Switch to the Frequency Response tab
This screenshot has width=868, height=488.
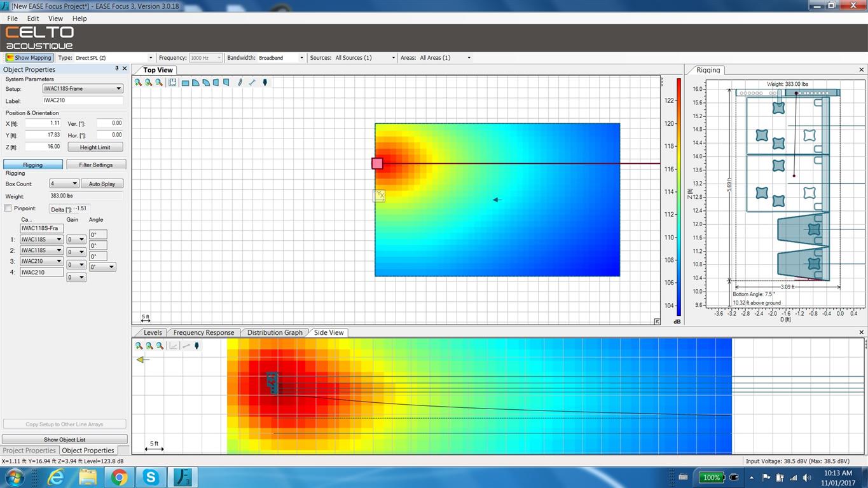203,332
